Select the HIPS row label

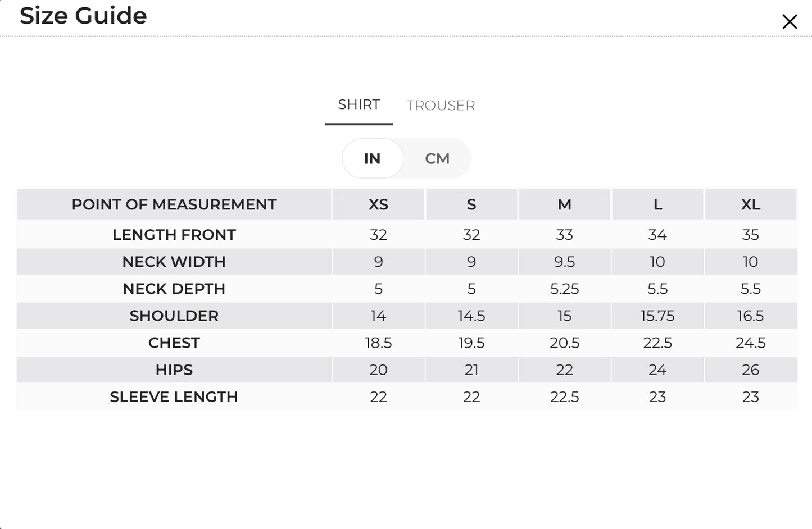(174, 370)
